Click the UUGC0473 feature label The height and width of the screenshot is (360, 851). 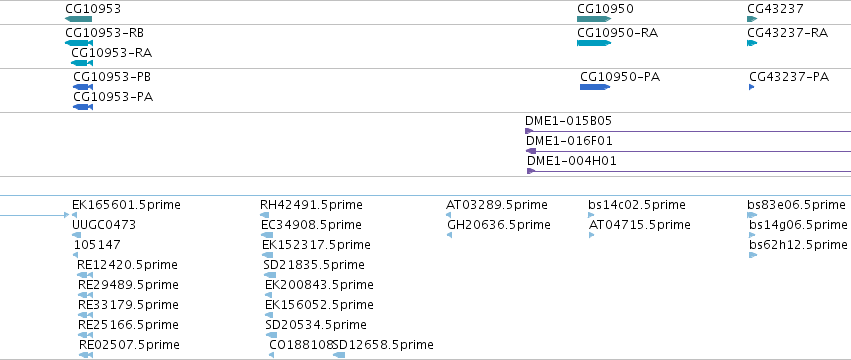(x=104, y=225)
